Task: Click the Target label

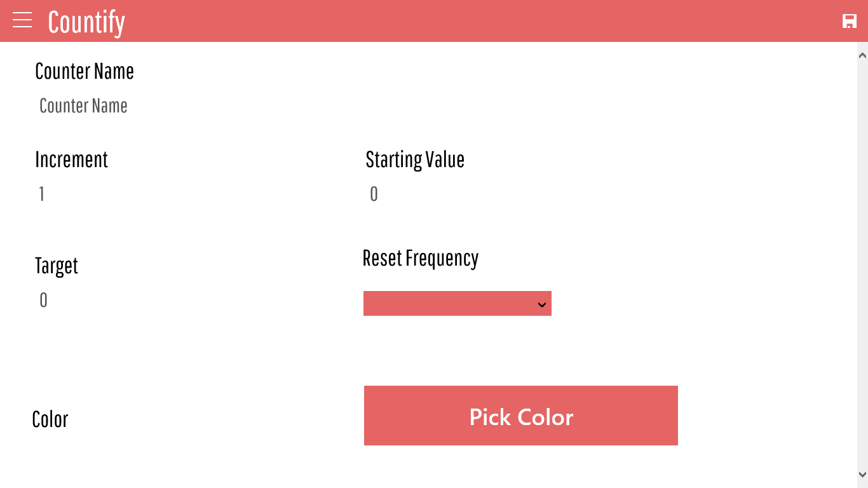Action: [57, 266]
